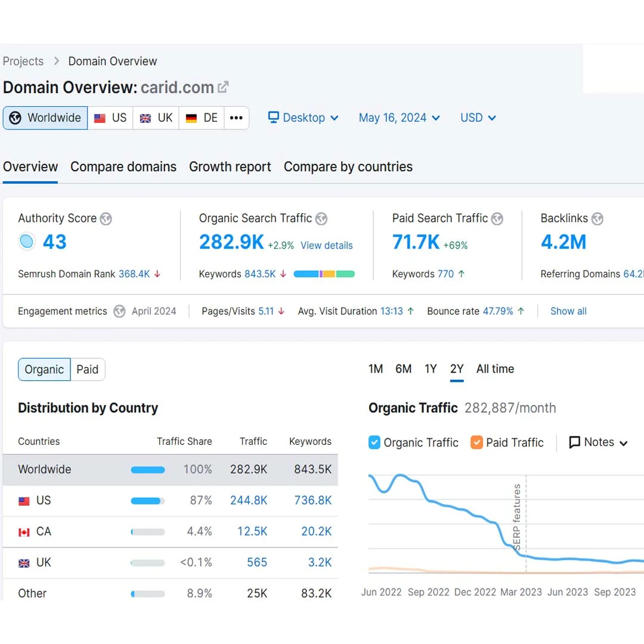Toggle the Paid Traffic checkbox
The height and width of the screenshot is (644, 644).
(476, 442)
